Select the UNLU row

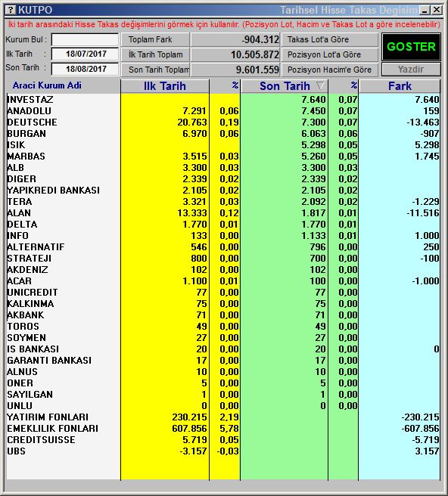point(223,406)
